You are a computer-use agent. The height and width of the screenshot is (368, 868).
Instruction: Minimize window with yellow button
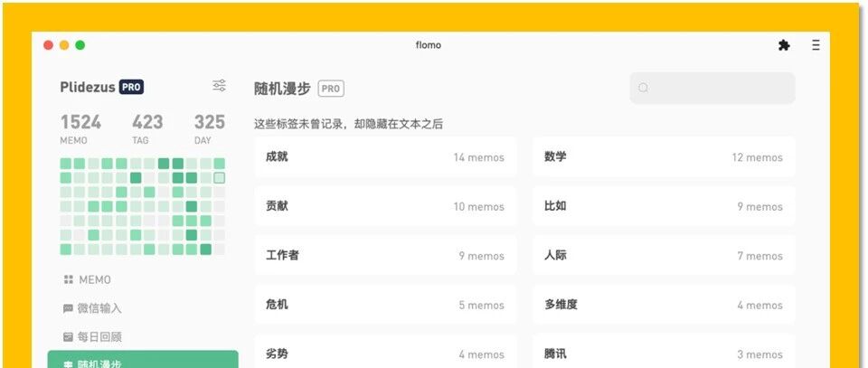pos(64,45)
